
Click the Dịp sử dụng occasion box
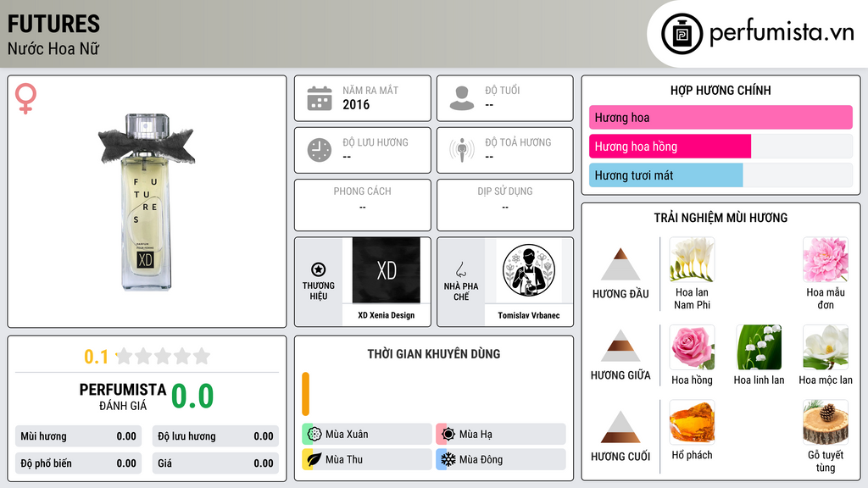505,205
